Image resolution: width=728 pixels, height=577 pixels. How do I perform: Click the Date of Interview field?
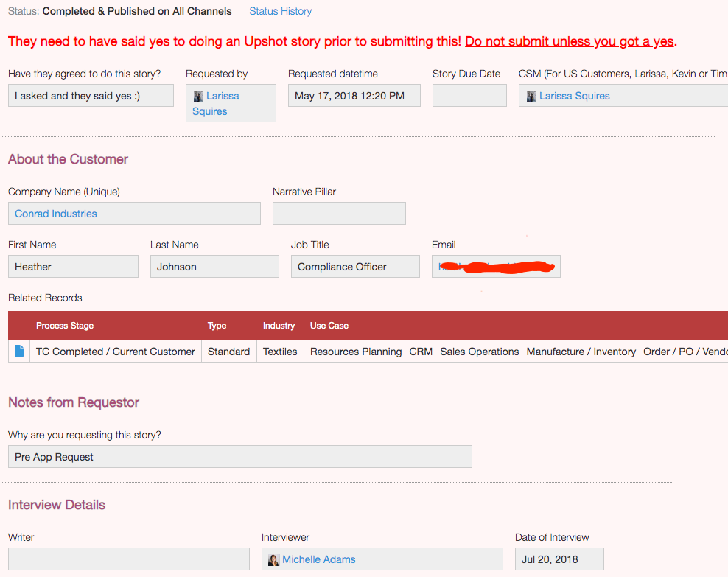pos(559,559)
